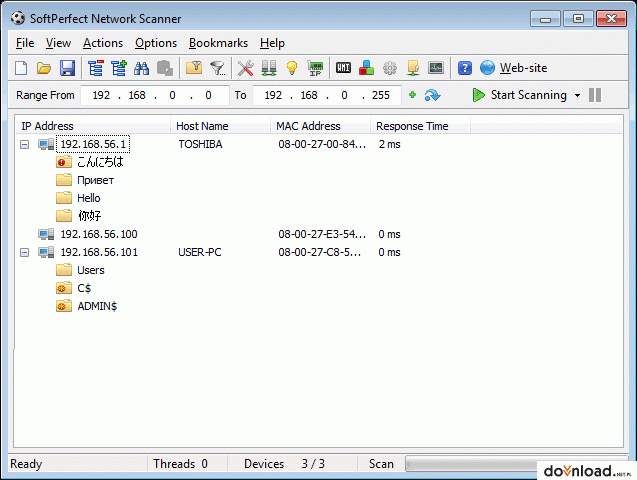Sort by IP Address column header
Image resolution: width=637 pixels, height=480 pixels.
(x=93, y=126)
